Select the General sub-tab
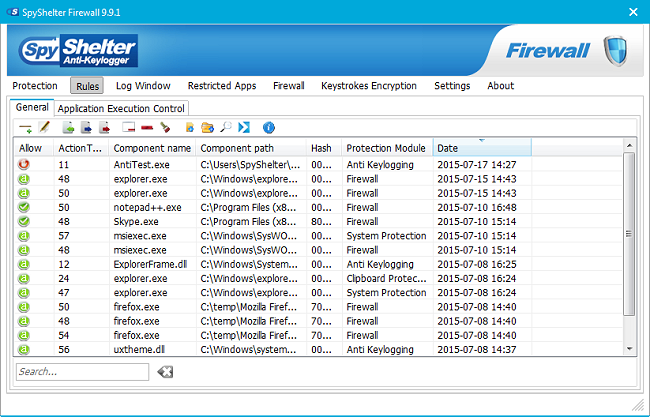Viewport: 650px width, 417px height. pos(32,107)
